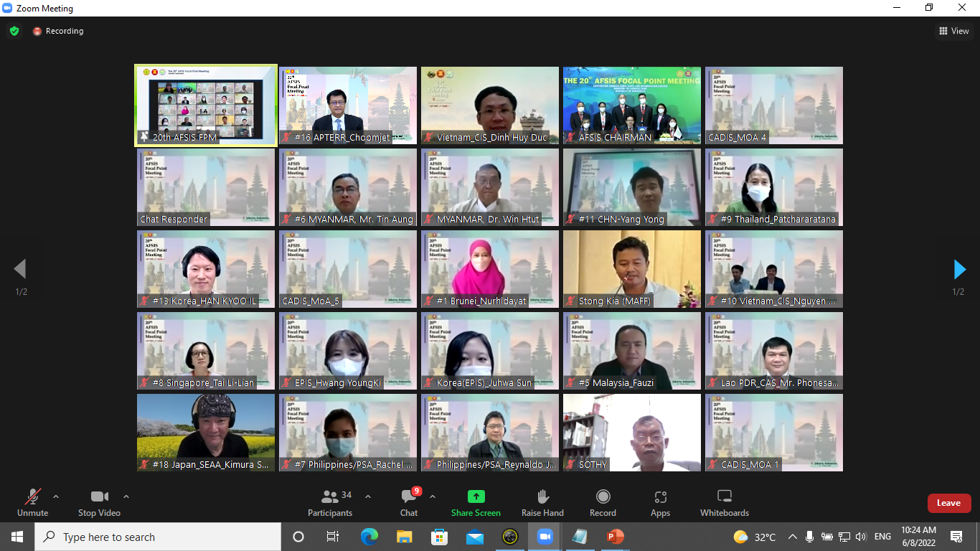Open Whiteboards

724,502
